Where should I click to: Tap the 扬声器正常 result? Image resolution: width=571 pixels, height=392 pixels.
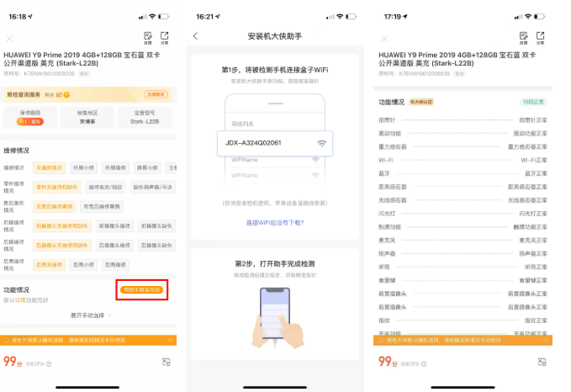(533, 253)
